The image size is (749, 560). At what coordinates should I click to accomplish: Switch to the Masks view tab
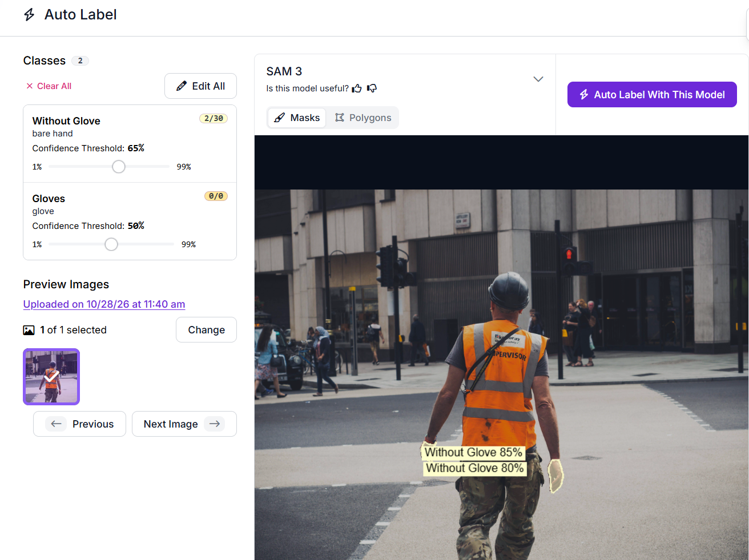[x=297, y=118]
